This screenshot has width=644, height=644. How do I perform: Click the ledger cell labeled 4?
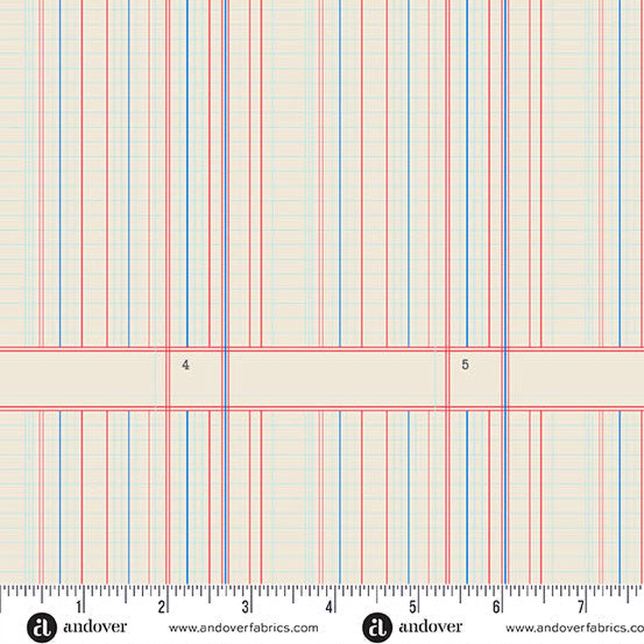point(195,379)
